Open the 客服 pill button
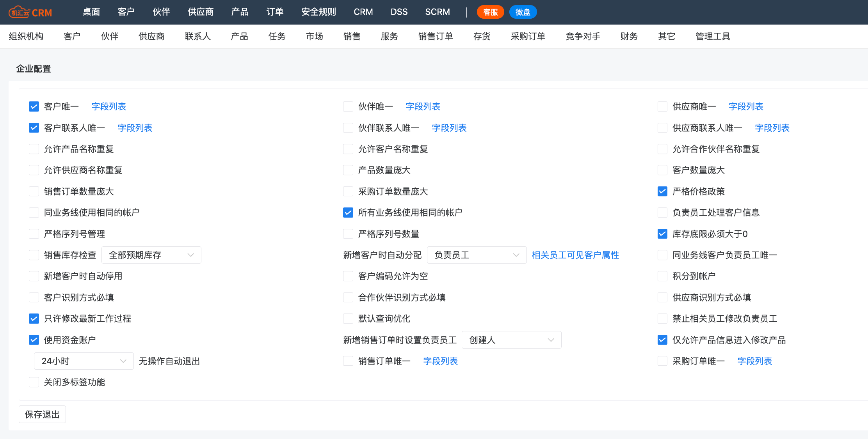This screenshot has height=439, width=868. click(x=490, y=12)
